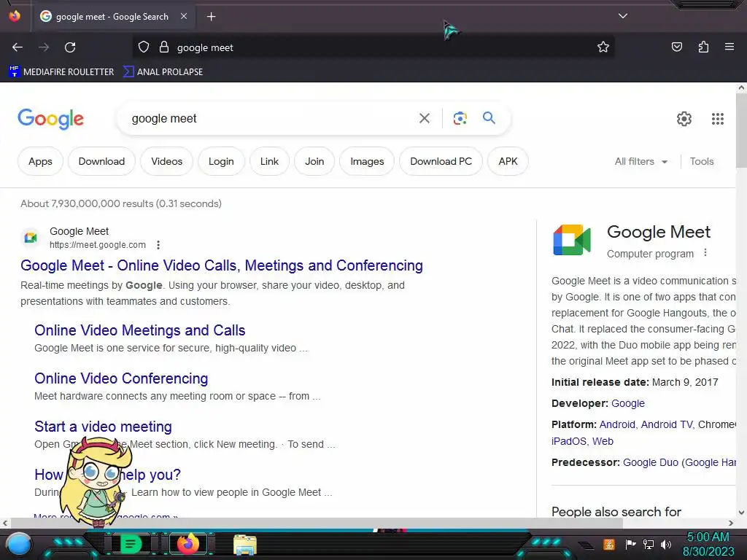Follow the Android TV platform link
The width and height of the screenshot is (747, 560).
[667, 424]
